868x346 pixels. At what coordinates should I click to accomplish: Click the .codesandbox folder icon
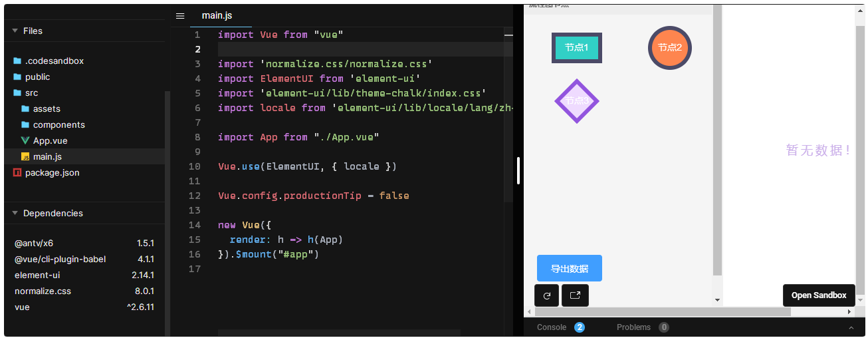point(17,61)
